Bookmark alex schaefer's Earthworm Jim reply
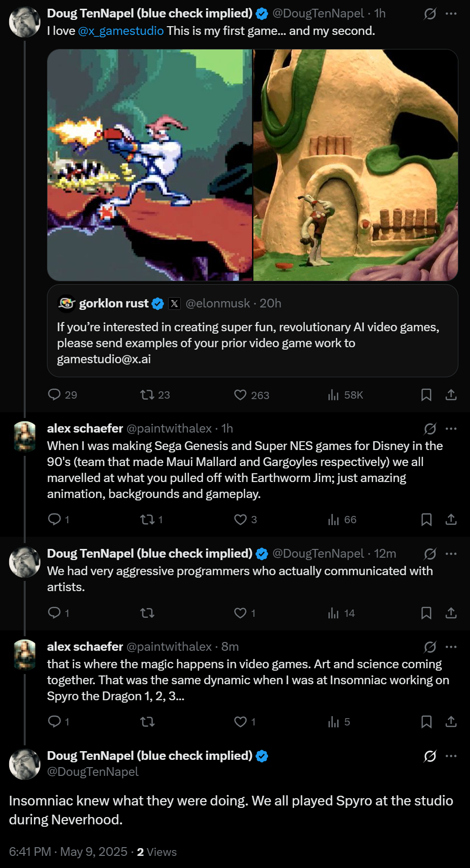 pos(426,519)
